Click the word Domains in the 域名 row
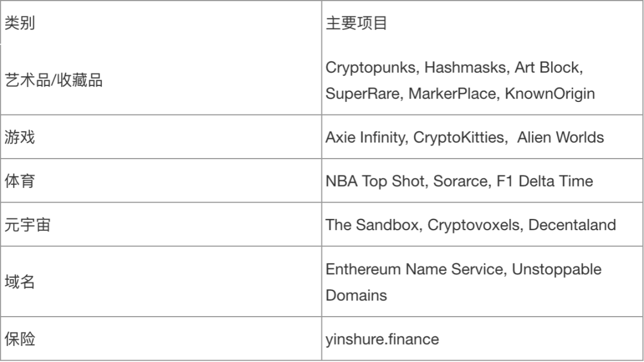 click(x=356, y=295)
